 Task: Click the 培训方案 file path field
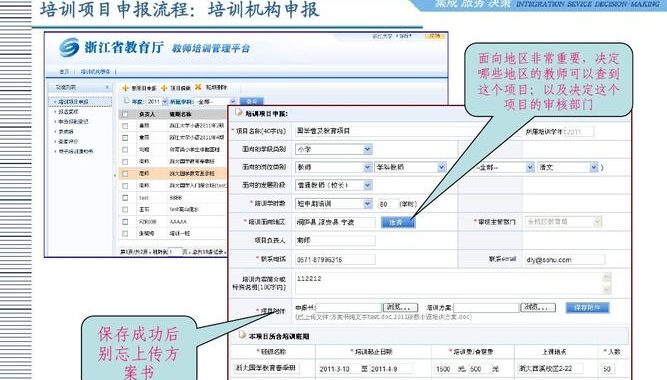(486, 307)
